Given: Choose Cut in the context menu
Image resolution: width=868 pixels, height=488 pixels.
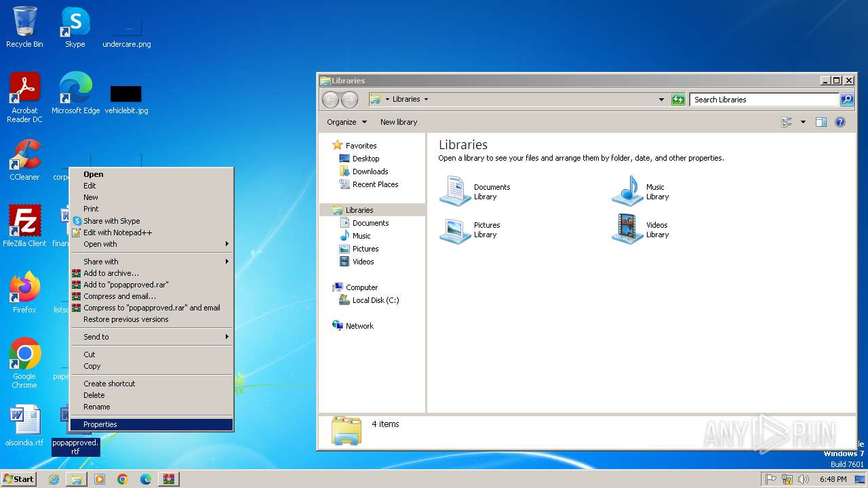Looking at the screenshot, I should [152, 354].
